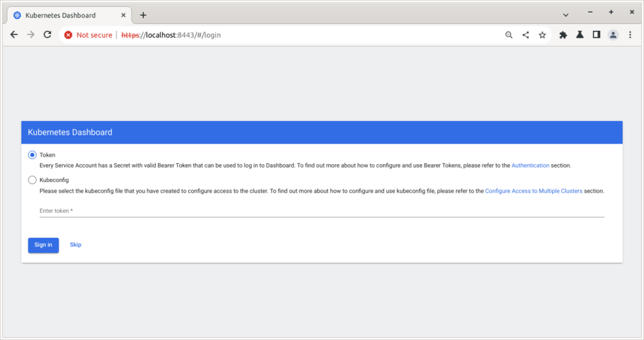Open the user profile avatar
Viewport: 644px width, 340px height.
613,35
